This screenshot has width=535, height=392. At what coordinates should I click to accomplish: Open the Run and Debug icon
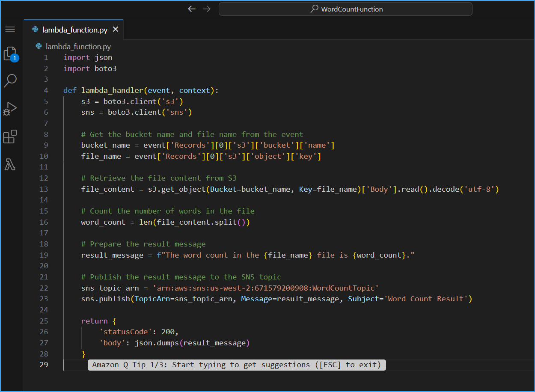pyautogui.click(x=10, y=108)
